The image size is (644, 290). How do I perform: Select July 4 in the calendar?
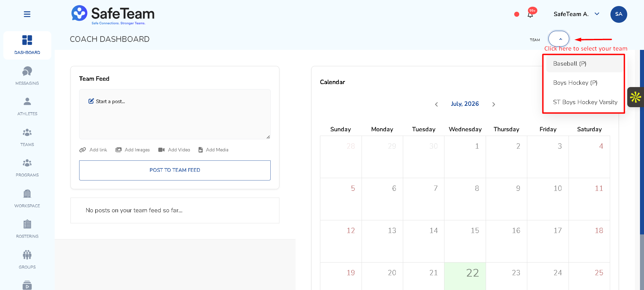[x=589, y=157]
